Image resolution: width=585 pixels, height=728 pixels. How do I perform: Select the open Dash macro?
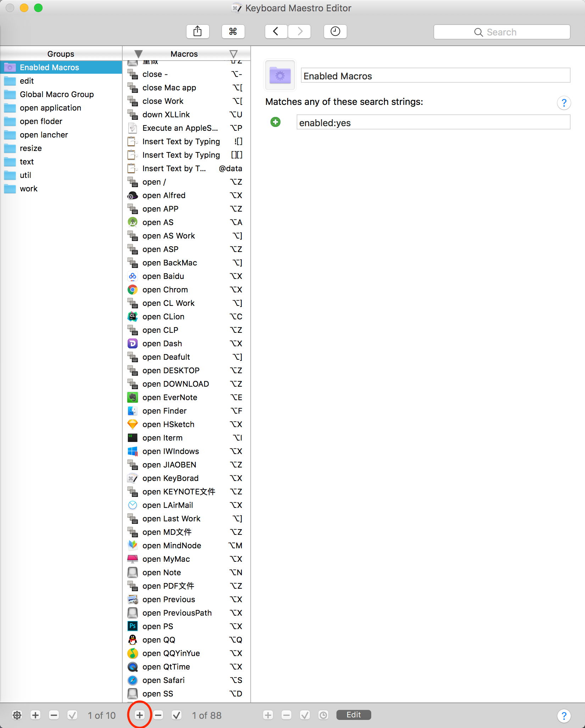click(x=186, y=343)
